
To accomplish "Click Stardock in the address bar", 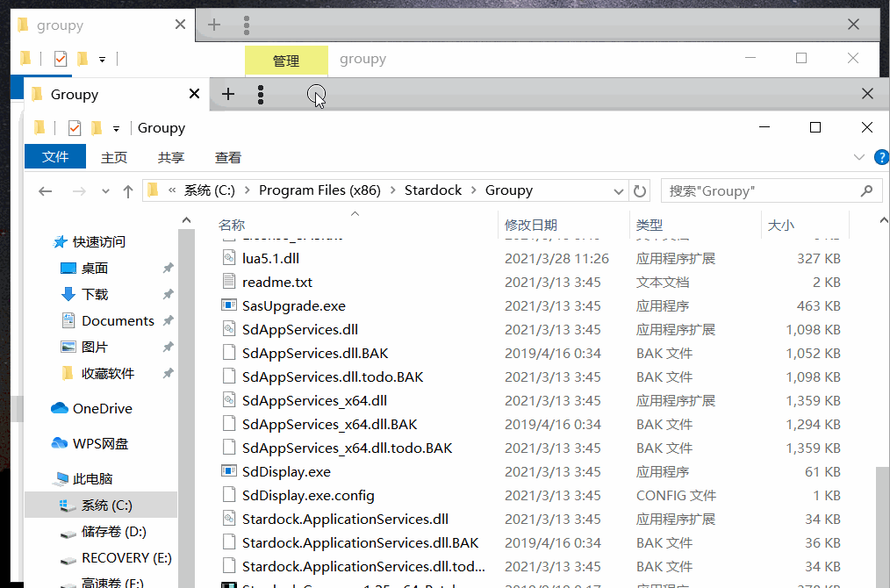I will pyautogui.click(x=433, y=190).
